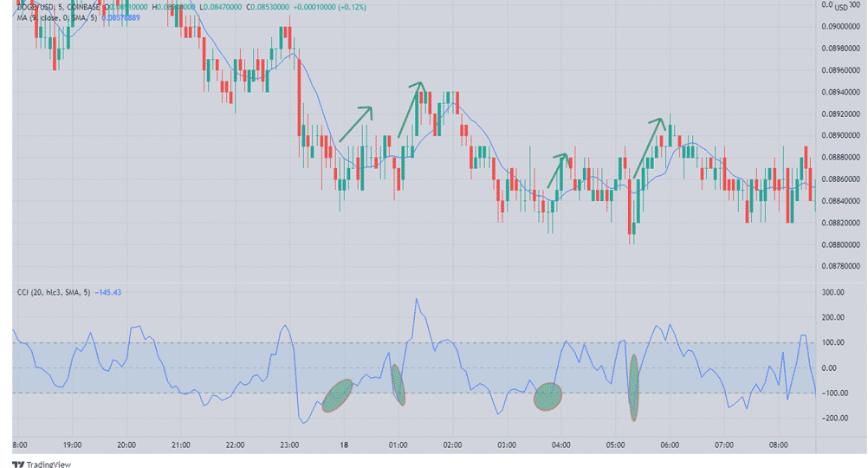Screen dimensions: 868x468
Task: Click the 07:00 time axis label
Action: (x=723, y=445)
